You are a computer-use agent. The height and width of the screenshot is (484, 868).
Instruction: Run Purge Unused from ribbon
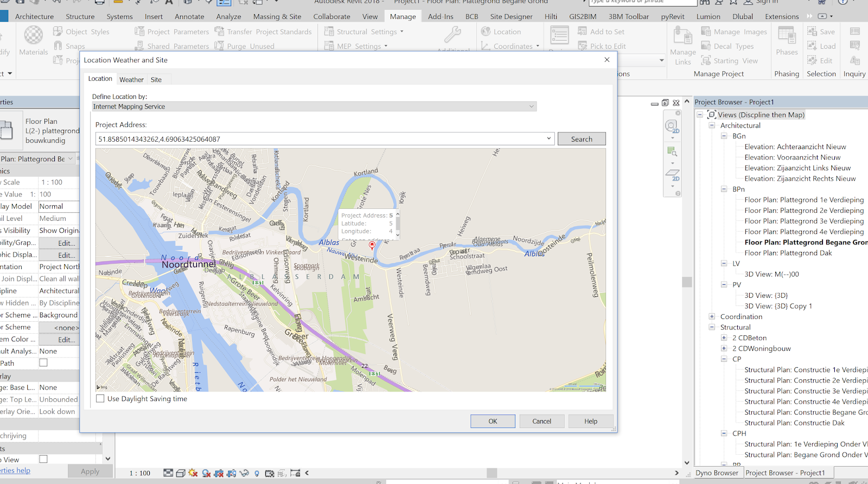[x=245, y=46]
